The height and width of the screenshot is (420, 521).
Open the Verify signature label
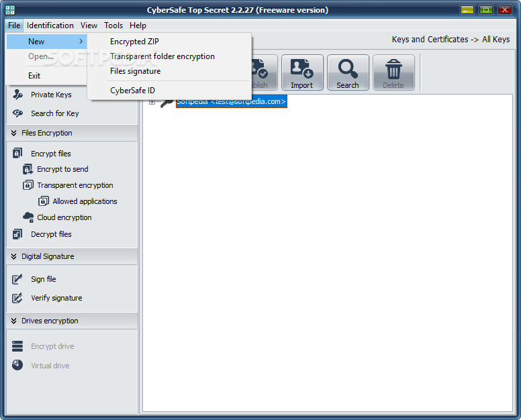click(56, 298)
